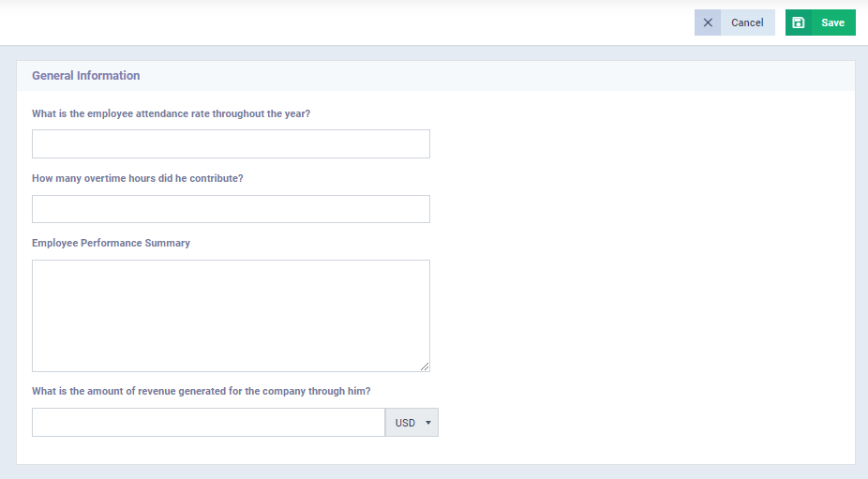Viewport: 868px width, 479px height.
Task: Click the Cancel button label
Action: point(747,22)
